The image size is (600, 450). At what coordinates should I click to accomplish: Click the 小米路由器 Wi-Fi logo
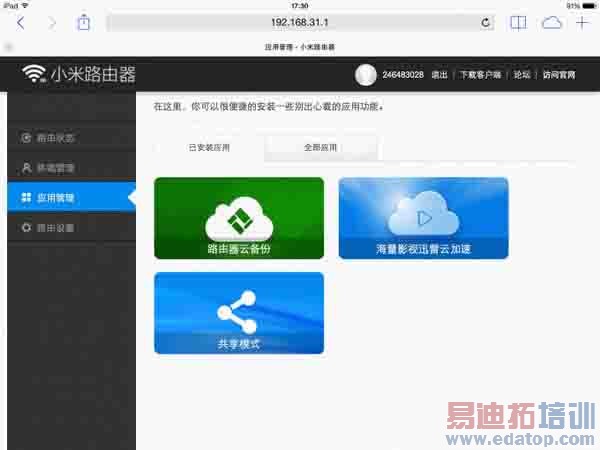(79, 74)
